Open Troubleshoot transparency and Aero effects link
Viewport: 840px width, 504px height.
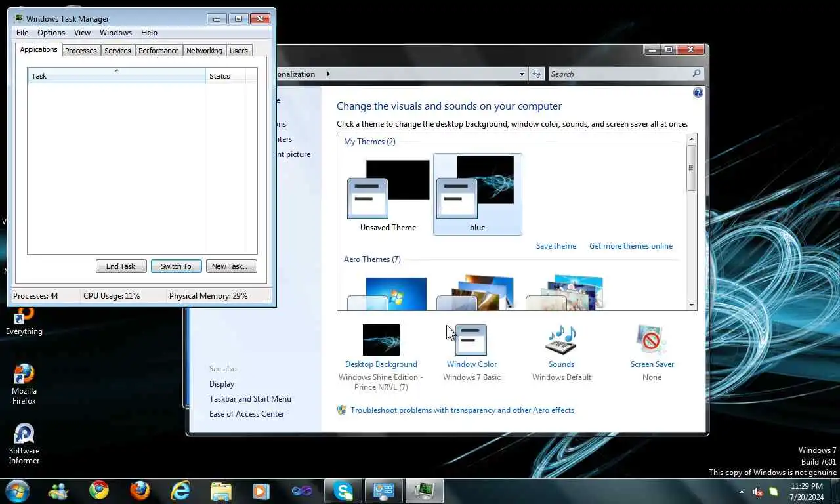(x=462, y=410)
